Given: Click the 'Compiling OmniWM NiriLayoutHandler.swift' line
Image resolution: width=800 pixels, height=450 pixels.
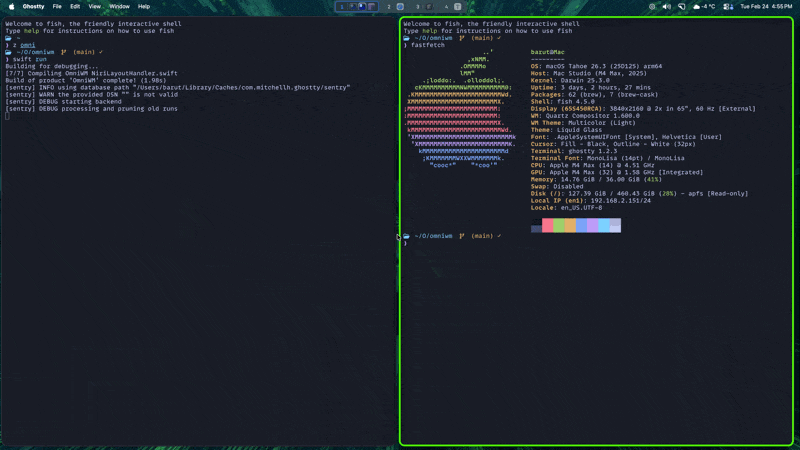Looking at the screenshot, I should click(91, 73).
